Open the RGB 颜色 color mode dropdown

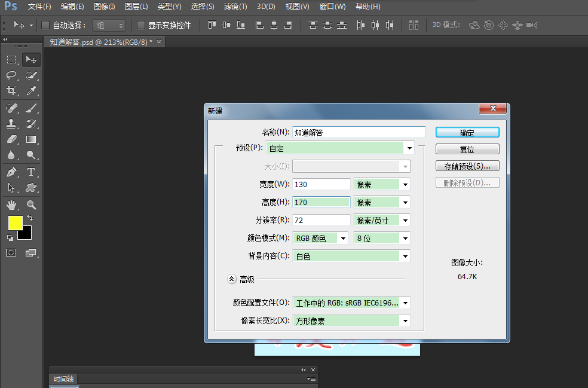tap(320, 239)
